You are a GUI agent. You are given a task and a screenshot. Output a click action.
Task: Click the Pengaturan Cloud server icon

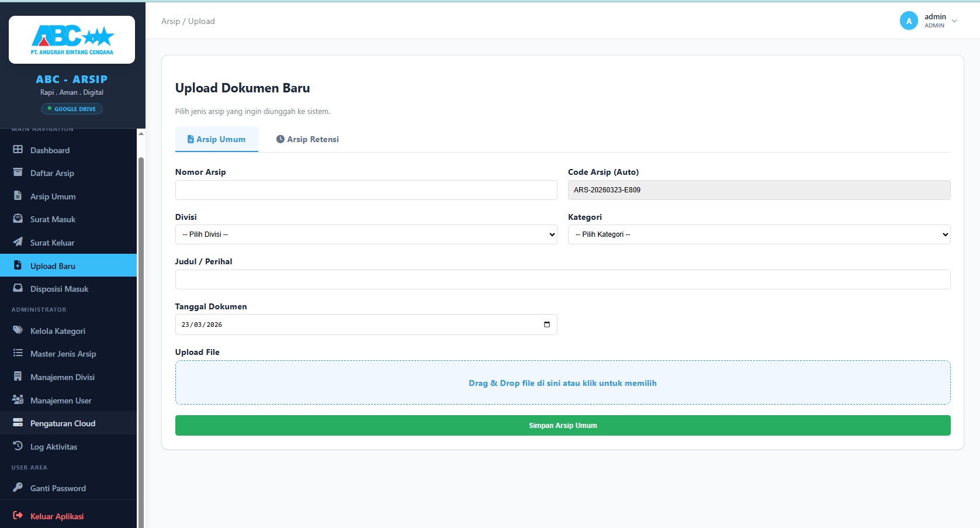click(18, 423)
